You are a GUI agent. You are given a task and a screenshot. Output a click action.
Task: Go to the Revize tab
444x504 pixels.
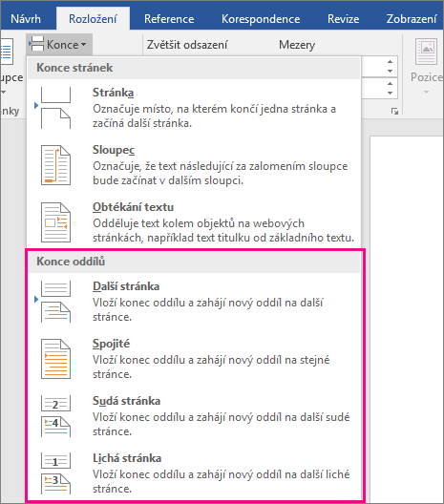343,19
